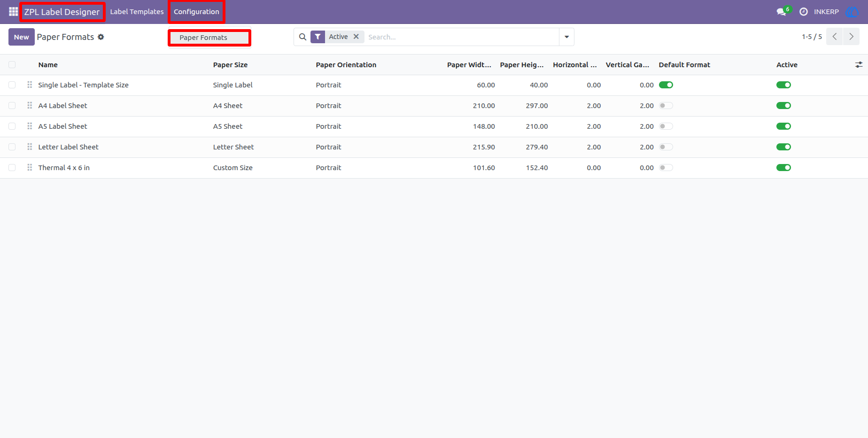Grab drag handle of A5 Label Sheet row
This screenshot has width=868, height=438.
tap(30, 126)
